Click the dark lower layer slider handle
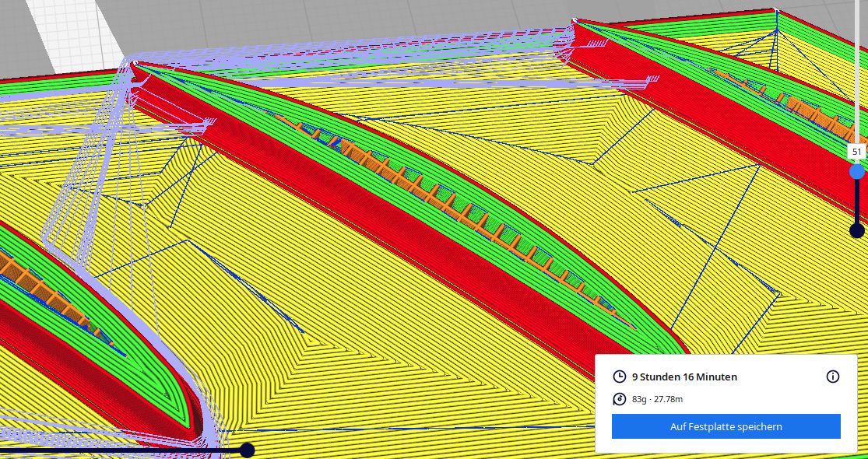This screenshot has height=459, width=868. (857, 230)
